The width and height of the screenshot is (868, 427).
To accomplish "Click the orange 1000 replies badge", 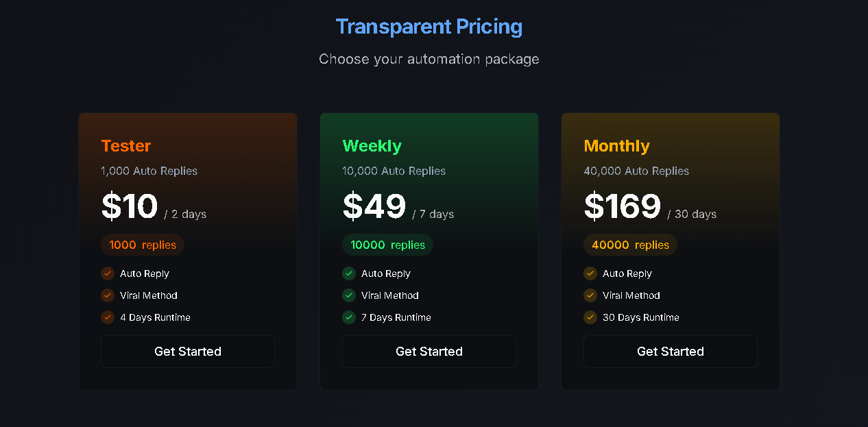I will [143, 245].
